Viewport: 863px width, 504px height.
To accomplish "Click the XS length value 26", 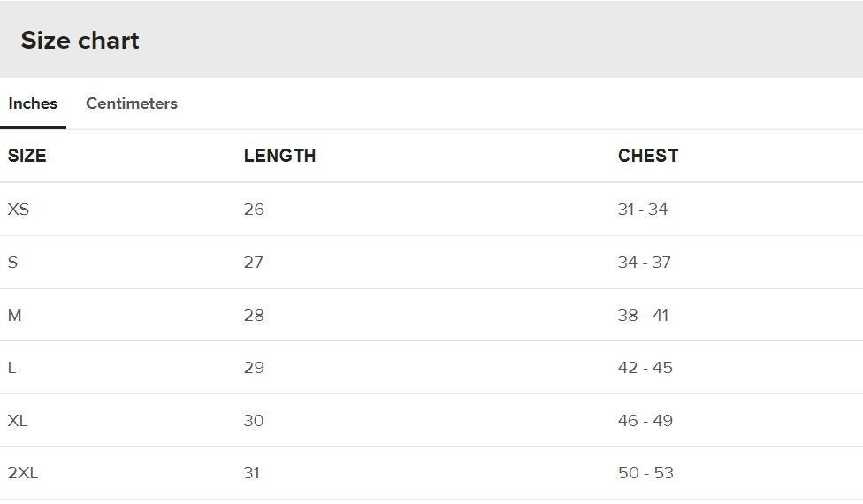I will tap(254, 210).
